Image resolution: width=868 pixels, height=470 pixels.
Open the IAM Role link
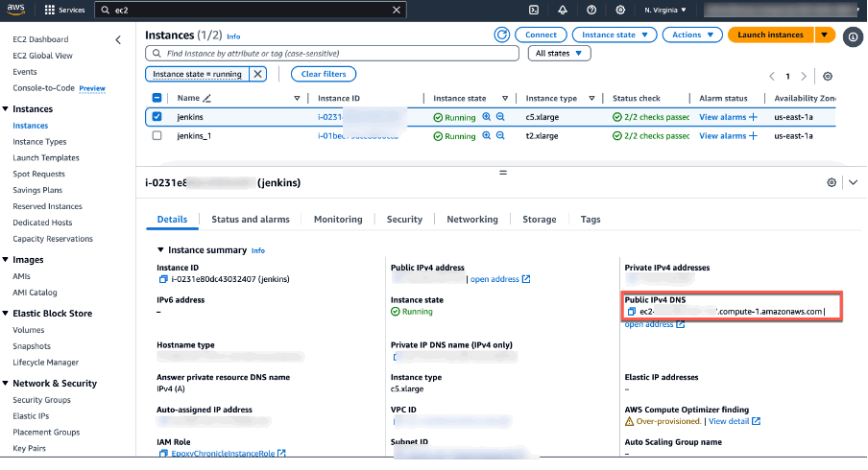click(228, 454)
